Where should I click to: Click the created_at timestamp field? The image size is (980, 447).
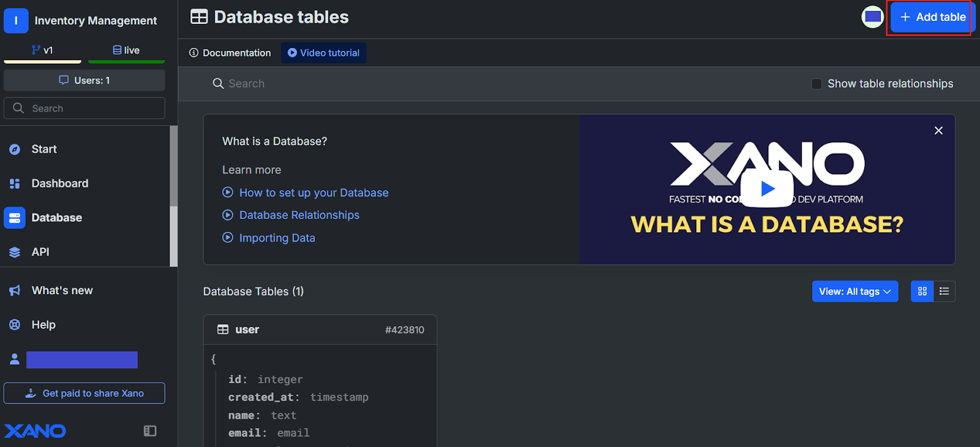point(298,397)
